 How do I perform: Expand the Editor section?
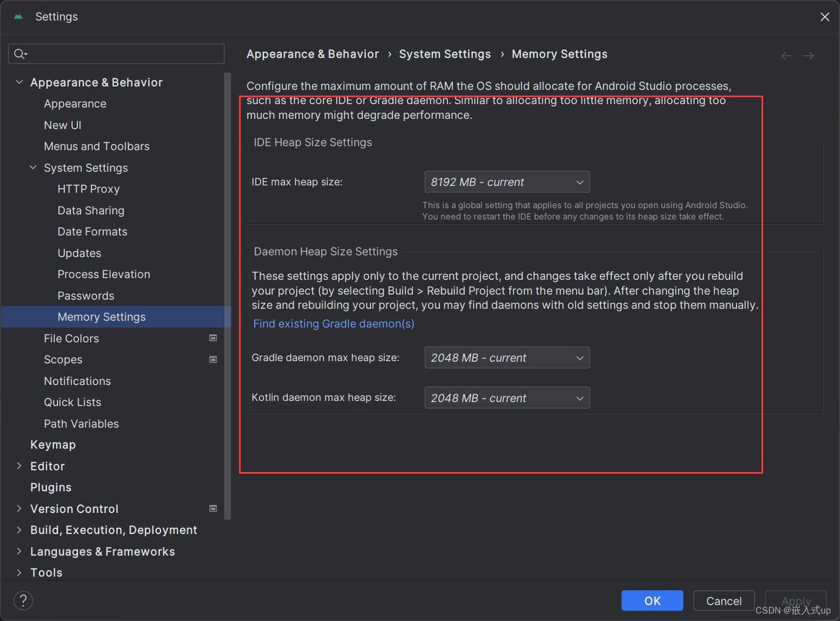tap(19, 466)
